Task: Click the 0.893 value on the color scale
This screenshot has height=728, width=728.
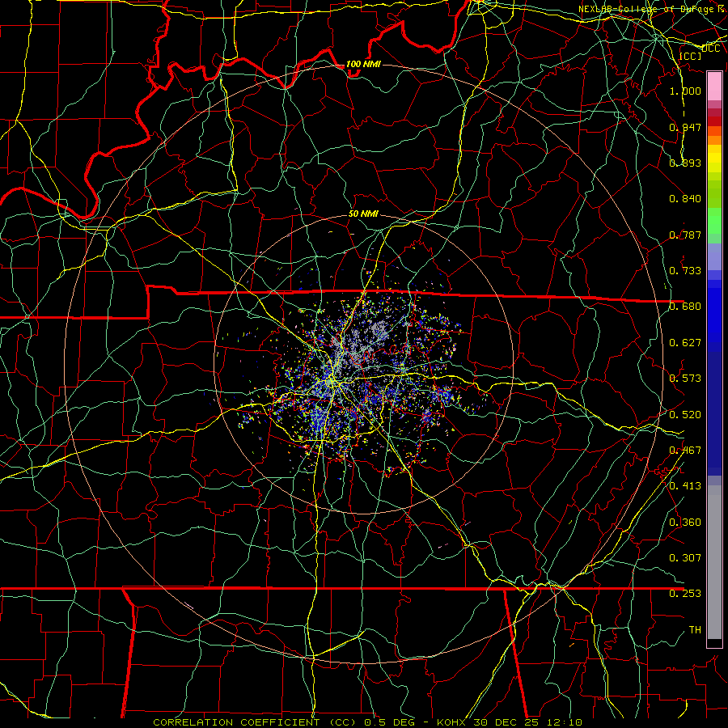Action: coord(685,163)
